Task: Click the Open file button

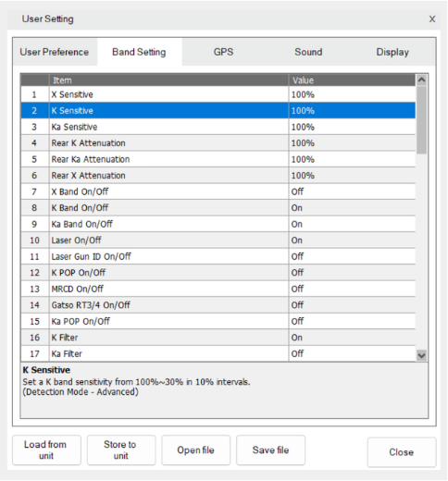Action: click(x=196, y=450)
